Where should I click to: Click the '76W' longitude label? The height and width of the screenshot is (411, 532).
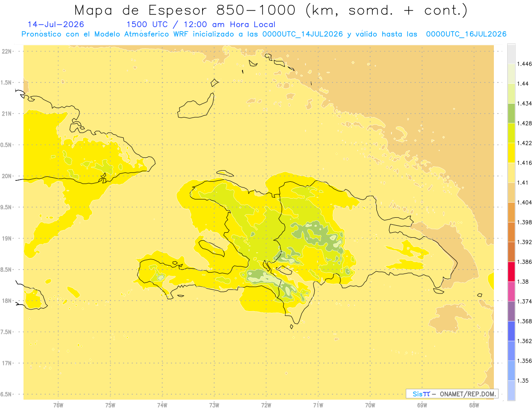pos(58,405)
